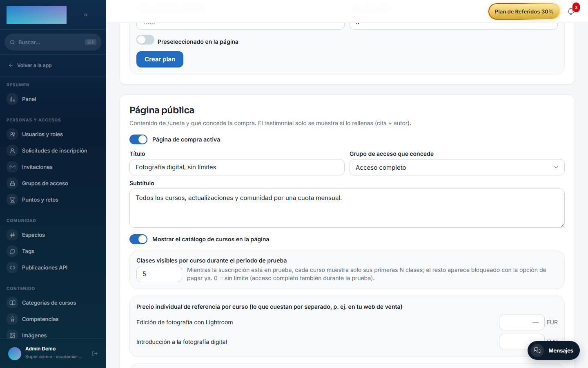Click the Admin Demo user name
This screenshot has width=588, height=368.
40,349
